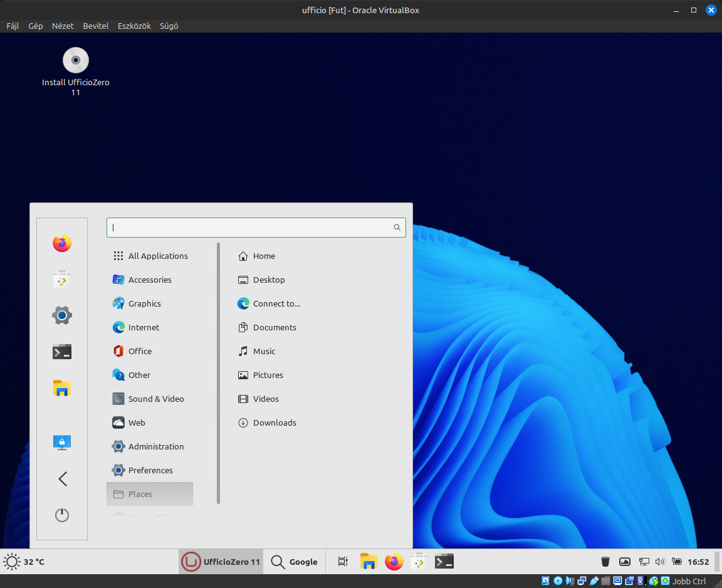
Task: Open the Súgó menu in VirtualBox
Action: (169, 26)
